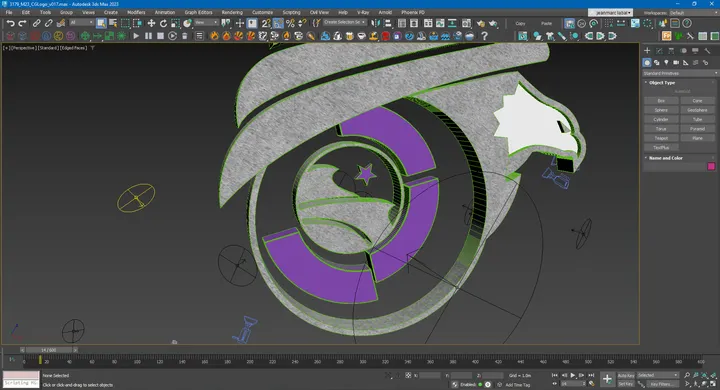Click the trash can icon in second toolbar

[185, 36]
